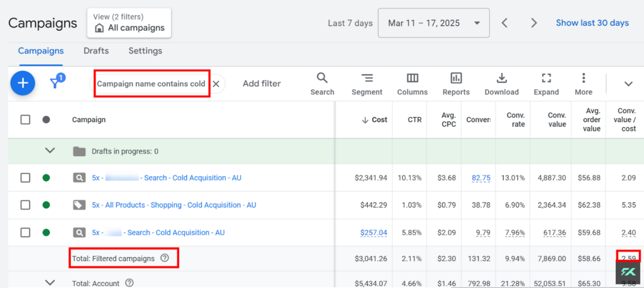
Task: Click the Show last 30 days link
Action: [x=592, y=23]
